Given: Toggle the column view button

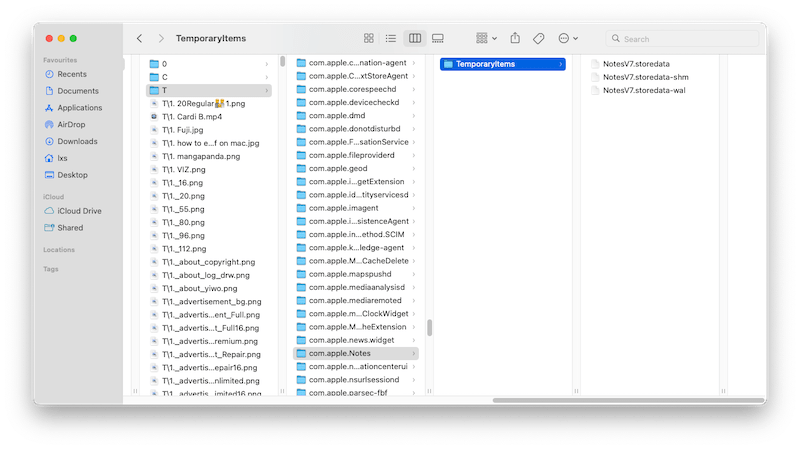Looking at the screenshot, I should (414, 39).
